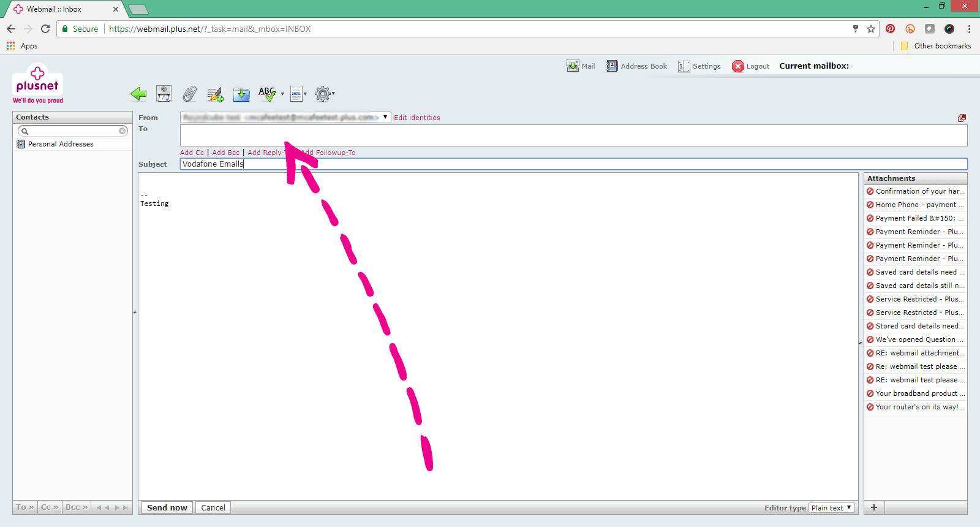The image size is (980, 527).
Task: Click the ABC spell check icon
Action: 266,94
